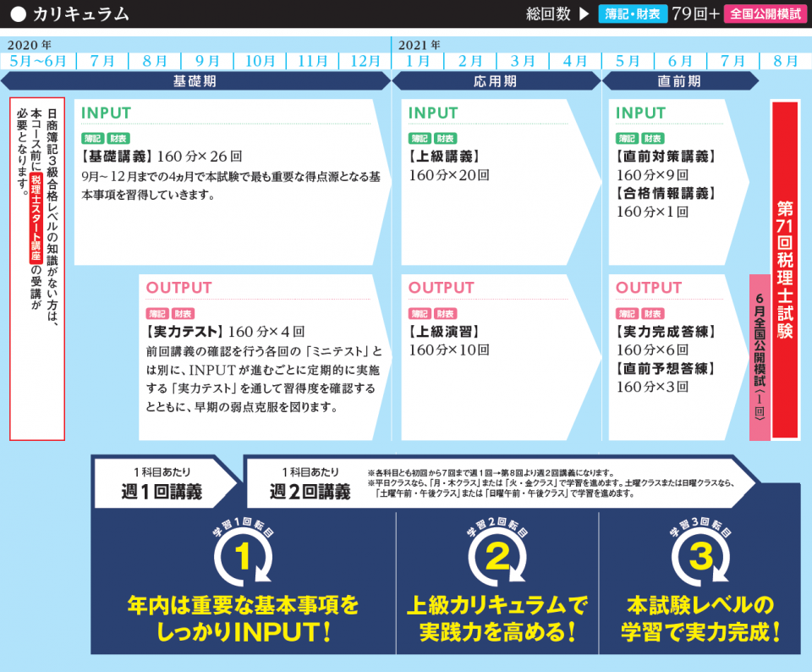Screen dimensions: 812x672
Task: Click the green 簿記 badge under 基礎期 INPUT
Action: 91,138
